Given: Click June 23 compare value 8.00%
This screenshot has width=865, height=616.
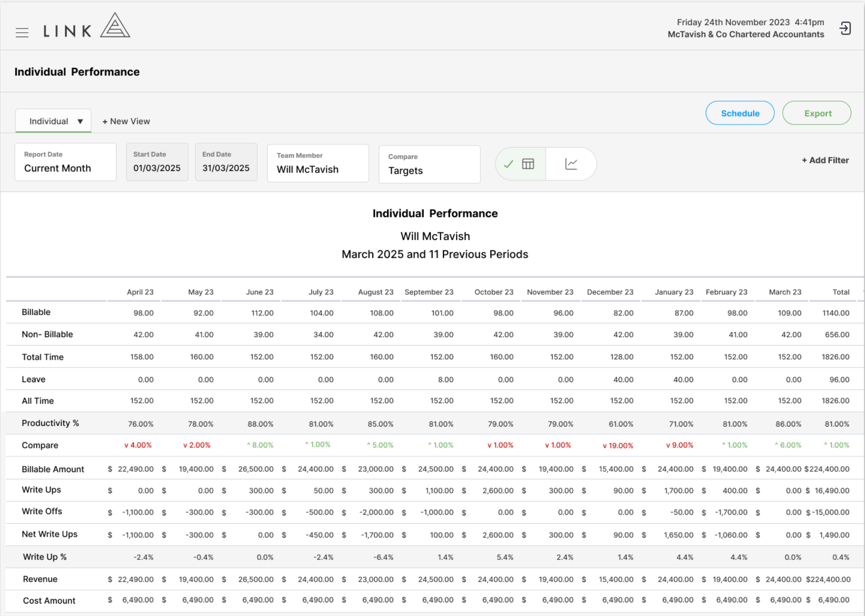Looking at the screenshot, I should click(x=260, y=445).
